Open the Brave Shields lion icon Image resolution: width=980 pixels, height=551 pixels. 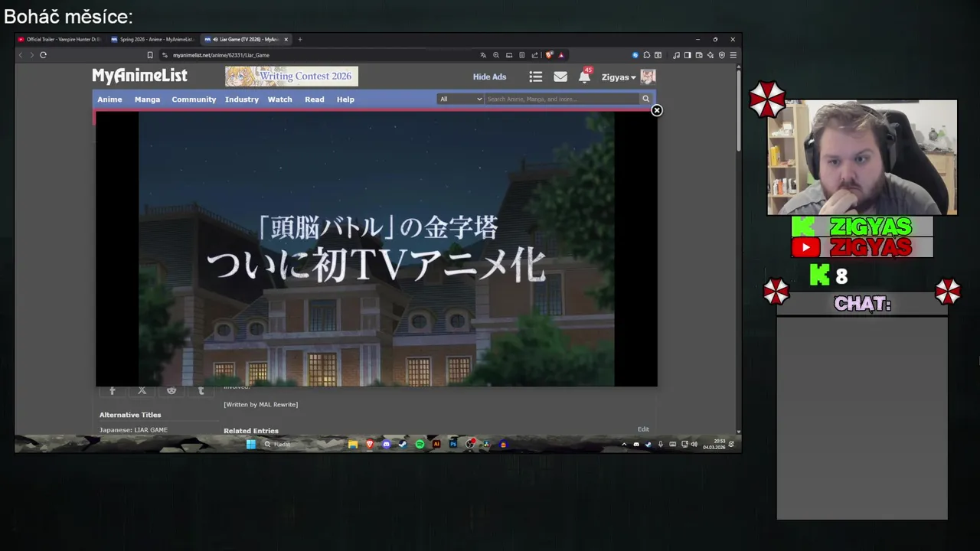[549, 55]
